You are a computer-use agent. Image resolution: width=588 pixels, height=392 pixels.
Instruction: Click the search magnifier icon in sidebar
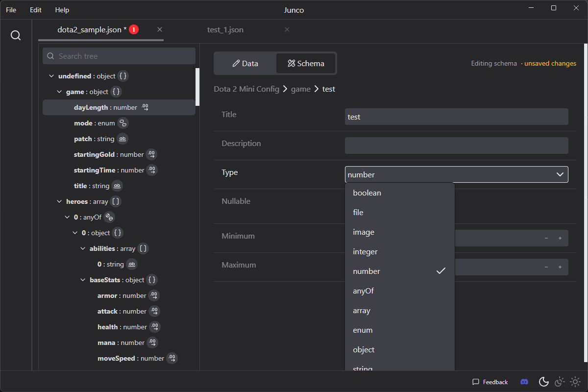click(16, 36)
